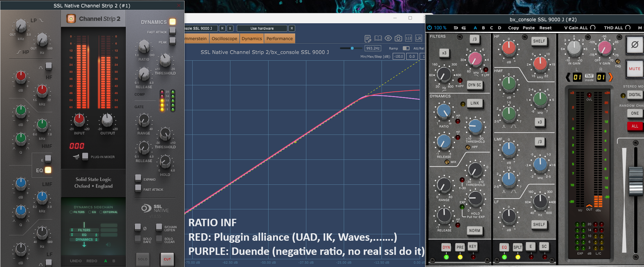Enable gate FAST ATTACK below EXPAND switch
644x267 pixels.
point(138,188)
